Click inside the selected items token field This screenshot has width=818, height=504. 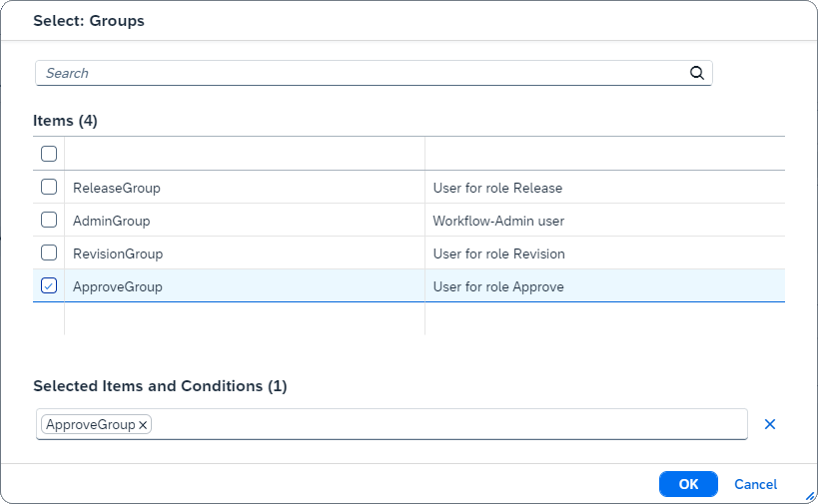449,424
